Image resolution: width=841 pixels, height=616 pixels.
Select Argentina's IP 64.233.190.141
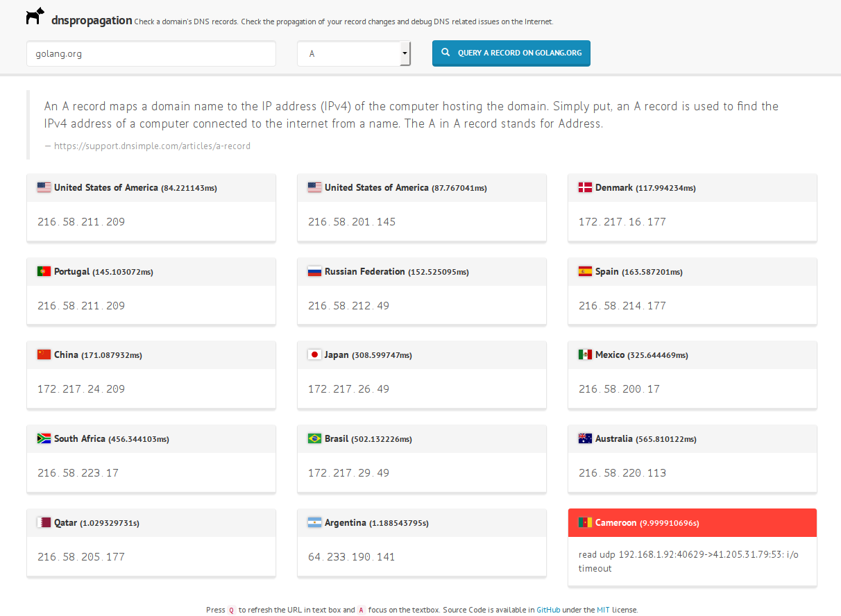pyautogui.click(x=352, y=557)
